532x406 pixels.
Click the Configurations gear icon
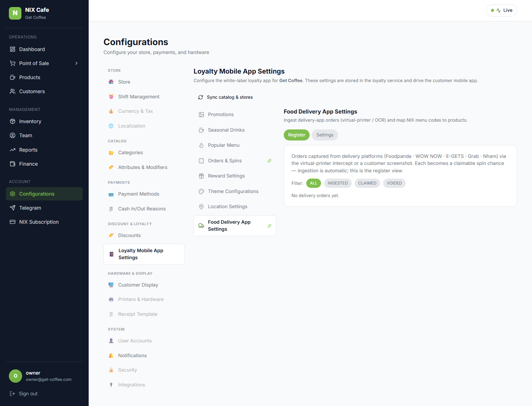click(13, 194)
